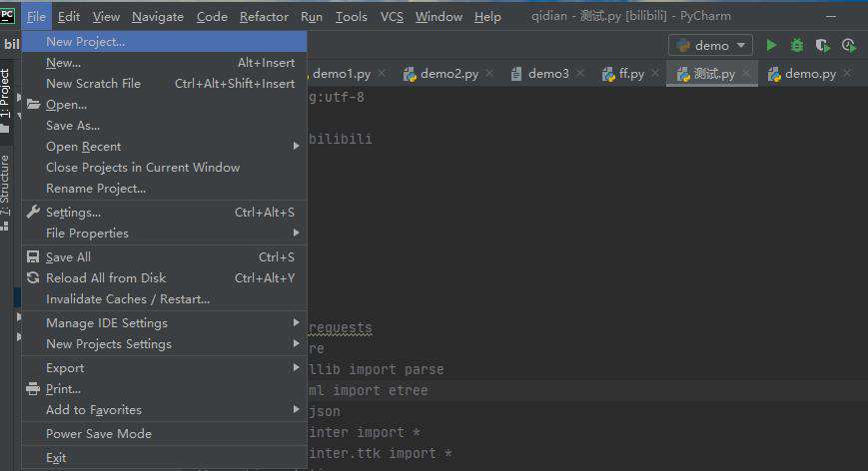Switch to demo1.py editor tab
This screenshot has height=471, width=868.
tap(342, 74)
